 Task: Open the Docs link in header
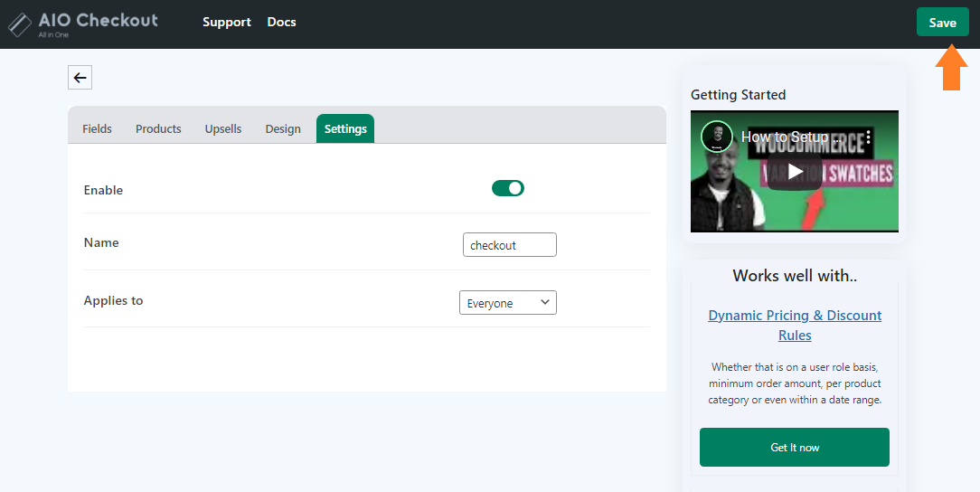281,22
